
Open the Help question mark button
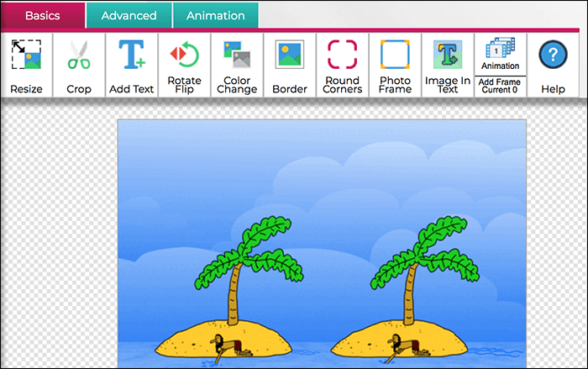[x=553, y=56]
